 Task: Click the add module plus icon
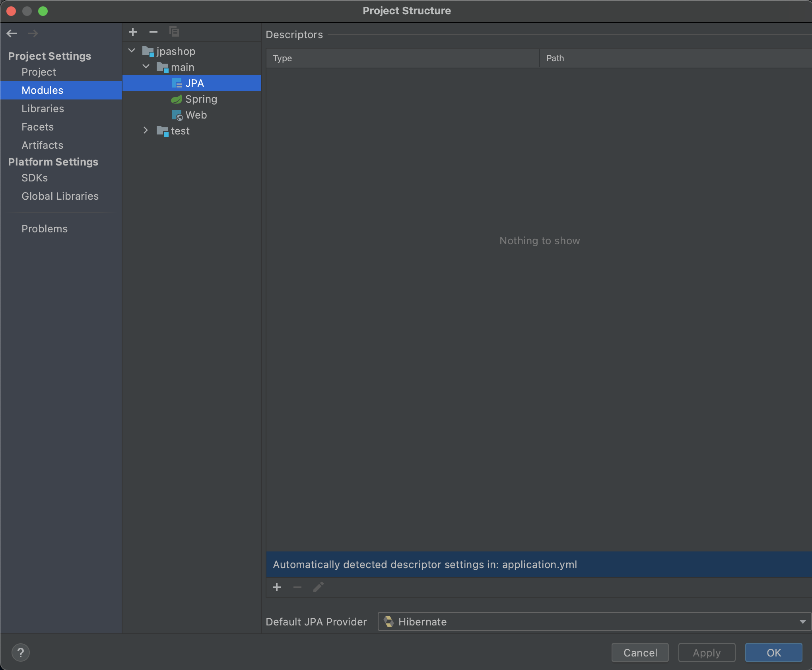(133, 32)
